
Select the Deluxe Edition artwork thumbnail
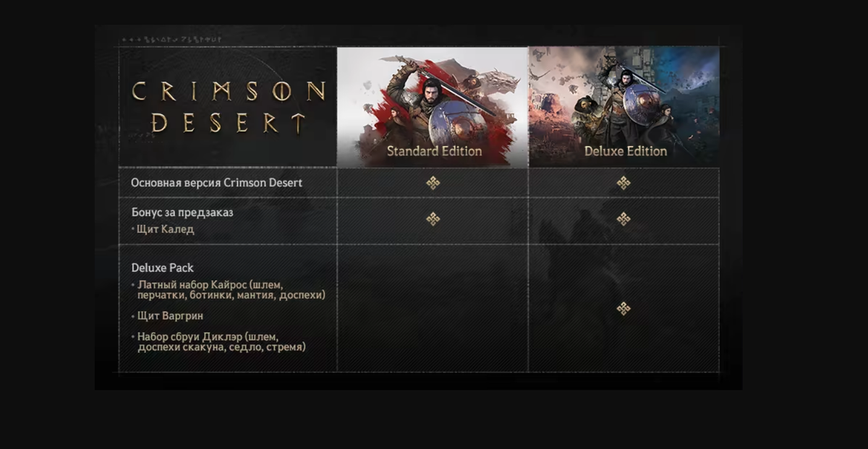624,107
